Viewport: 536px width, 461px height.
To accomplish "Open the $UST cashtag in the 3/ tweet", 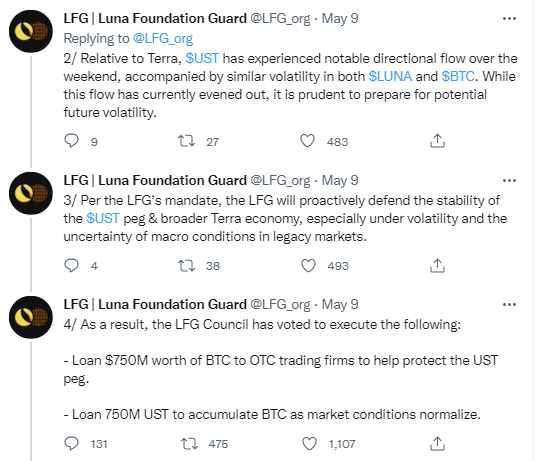I will click(x=103, y=218).
